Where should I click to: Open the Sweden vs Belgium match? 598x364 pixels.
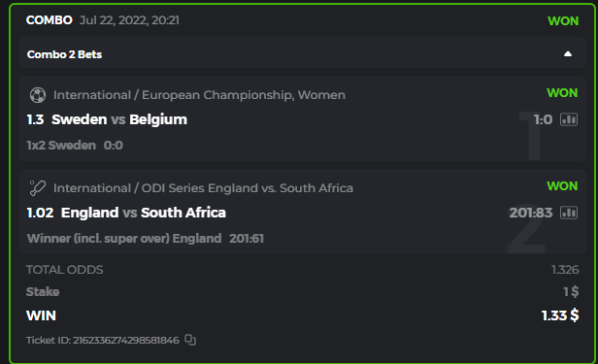(119, 119)
